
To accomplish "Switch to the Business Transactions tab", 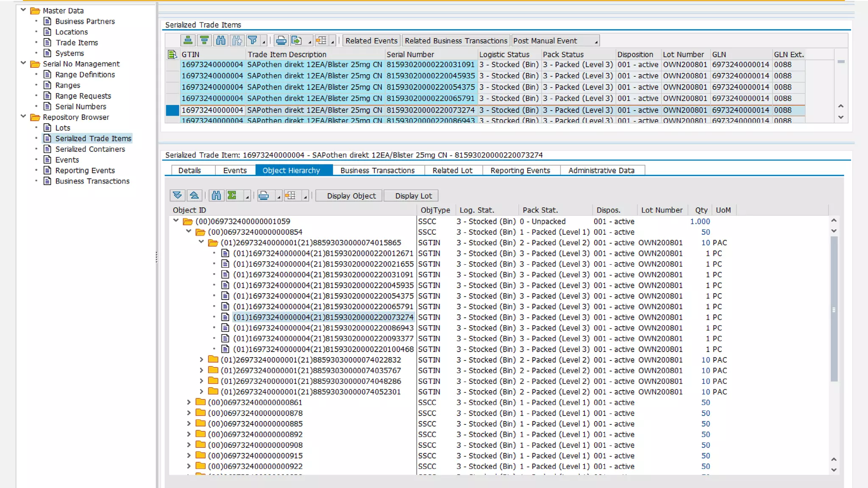I will [377, 170].
